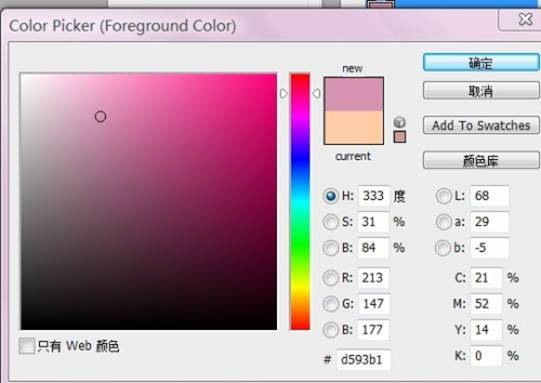Confirm with the 确定 button
This screenshot has height=383, width=541.
481,63
